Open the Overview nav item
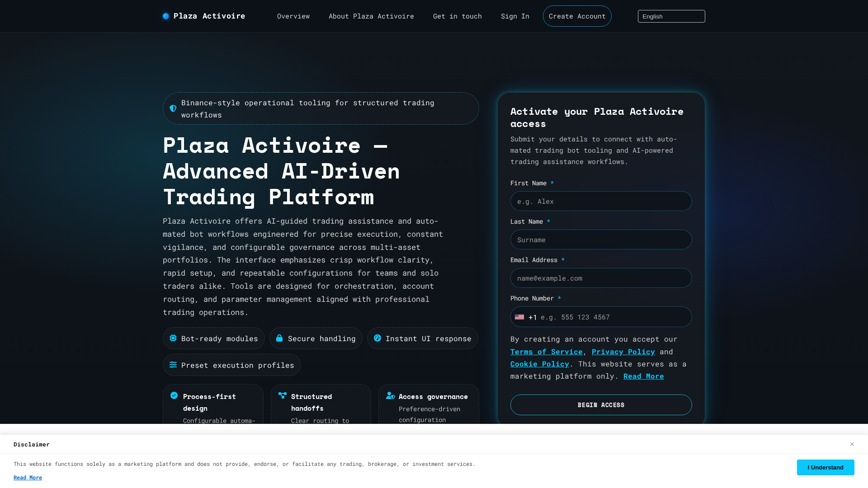868x488 pixels. point(293,16)
